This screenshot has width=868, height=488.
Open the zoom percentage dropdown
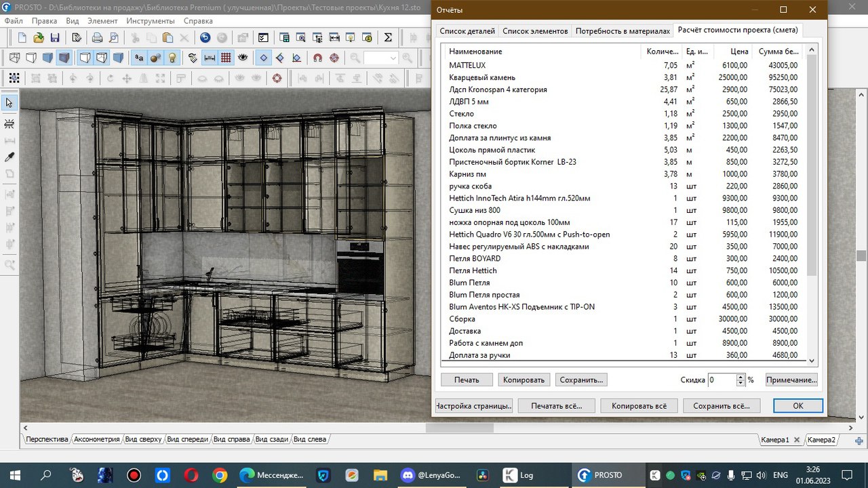point(393,57)
